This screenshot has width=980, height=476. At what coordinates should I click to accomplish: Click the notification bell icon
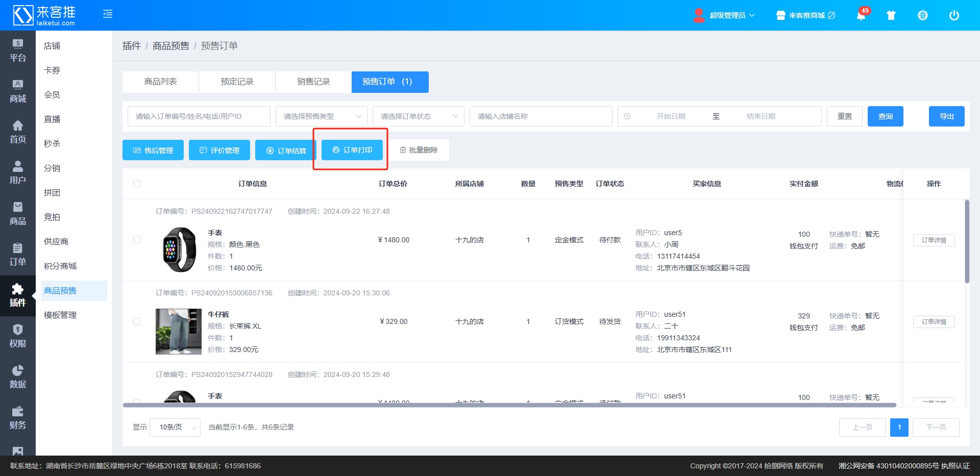tap(861, 15)
